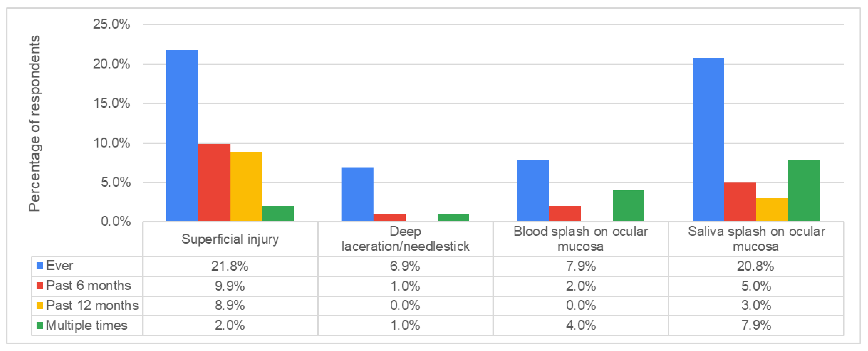868x351 pixels.
Task: Click the Superficial injury category label
Action: point(230,239)
